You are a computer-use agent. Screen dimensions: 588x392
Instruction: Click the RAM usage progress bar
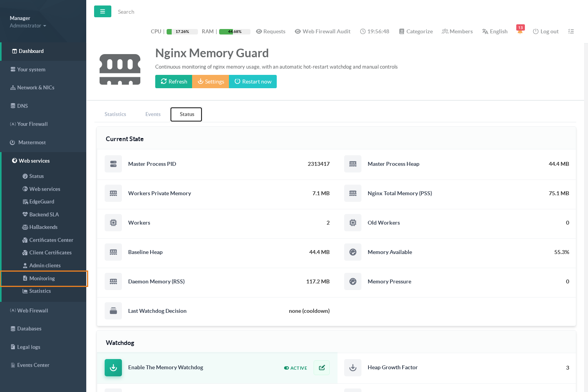pos(235,32)
